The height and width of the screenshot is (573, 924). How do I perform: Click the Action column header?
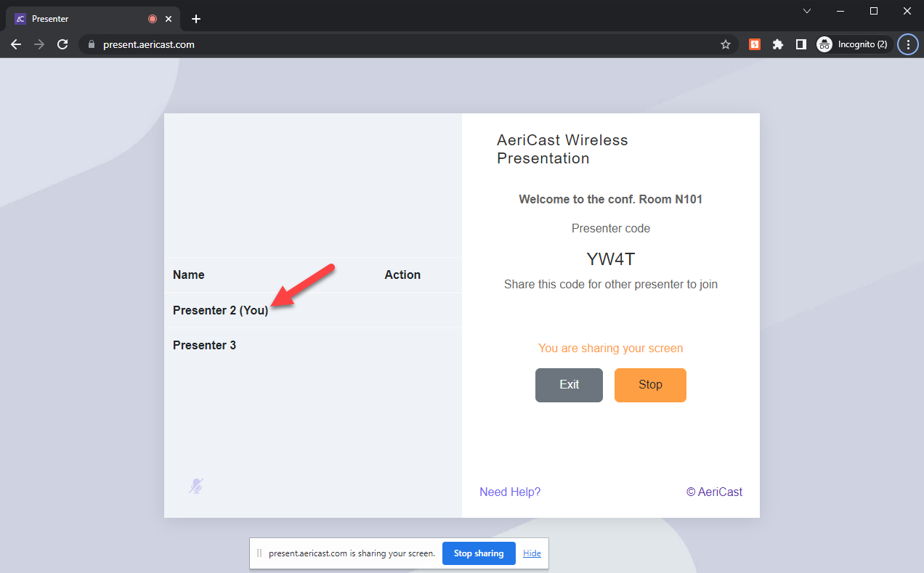click(x=402, y=275)
